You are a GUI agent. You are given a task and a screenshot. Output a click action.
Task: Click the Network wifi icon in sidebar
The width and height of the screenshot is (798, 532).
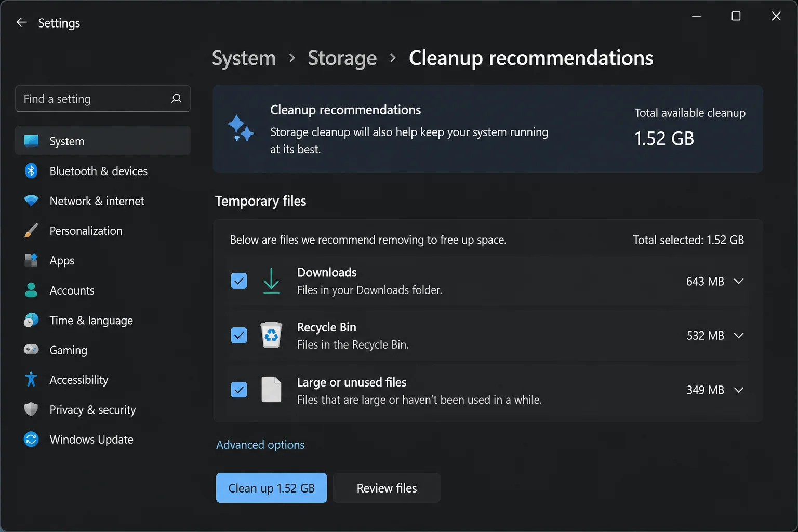[x=31, y=201]
